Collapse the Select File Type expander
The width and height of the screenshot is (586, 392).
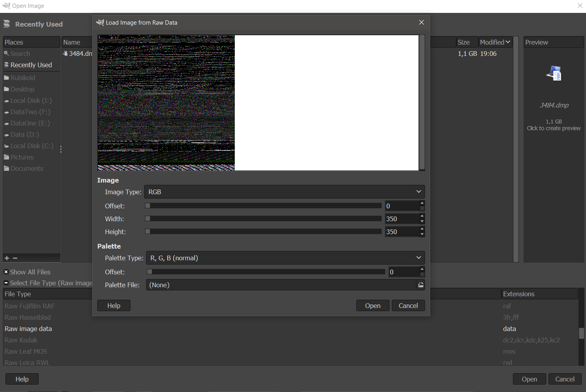6,283
